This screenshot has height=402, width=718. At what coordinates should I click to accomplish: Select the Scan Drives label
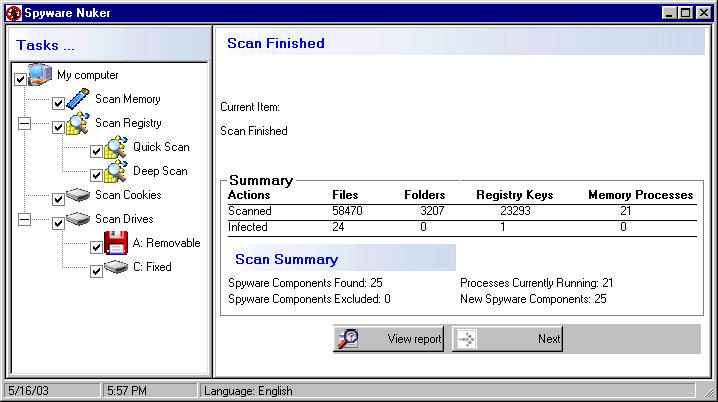pos(124,219)
